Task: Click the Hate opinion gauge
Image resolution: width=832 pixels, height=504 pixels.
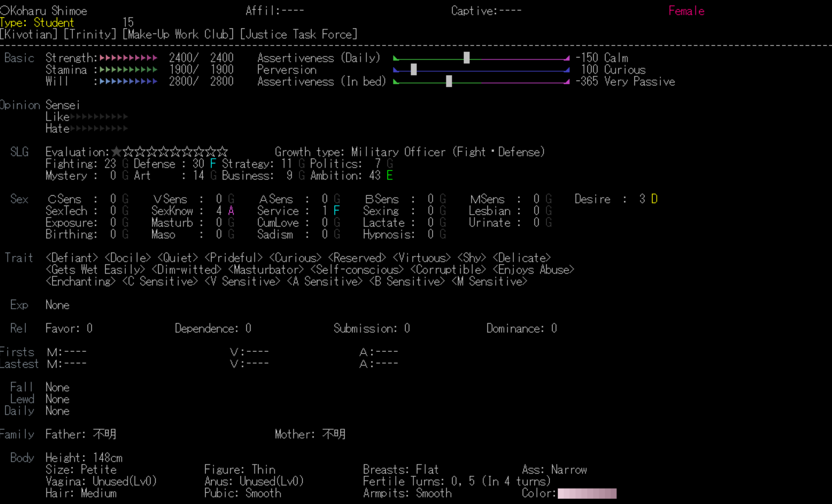Action: (99, 129)
